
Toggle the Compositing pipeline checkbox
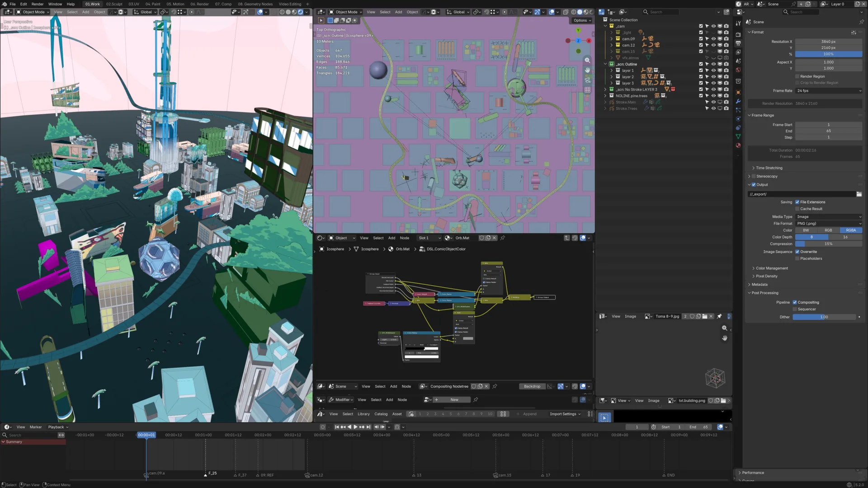[x=794, y=302]
